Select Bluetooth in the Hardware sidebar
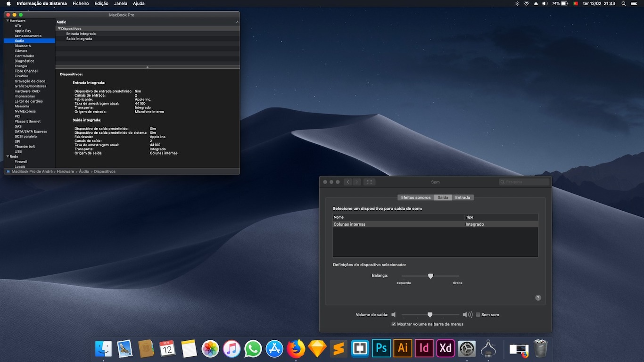 [x=23, y=46]
